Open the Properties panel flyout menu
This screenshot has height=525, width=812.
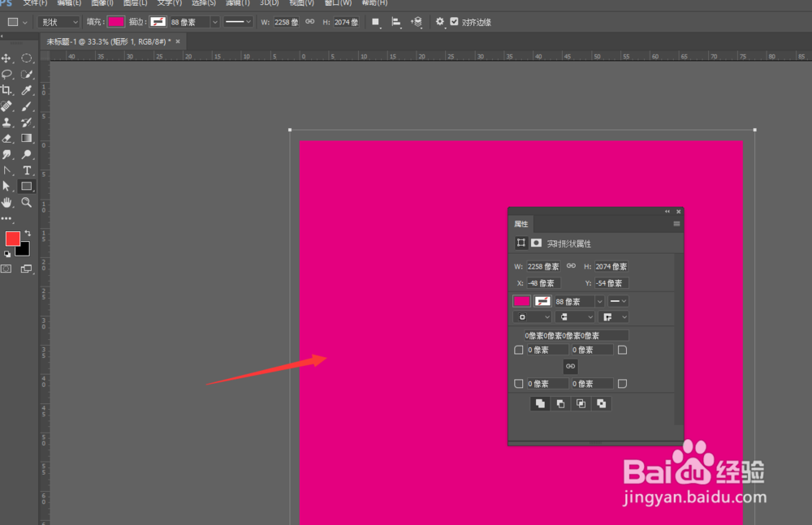(676, 224)
